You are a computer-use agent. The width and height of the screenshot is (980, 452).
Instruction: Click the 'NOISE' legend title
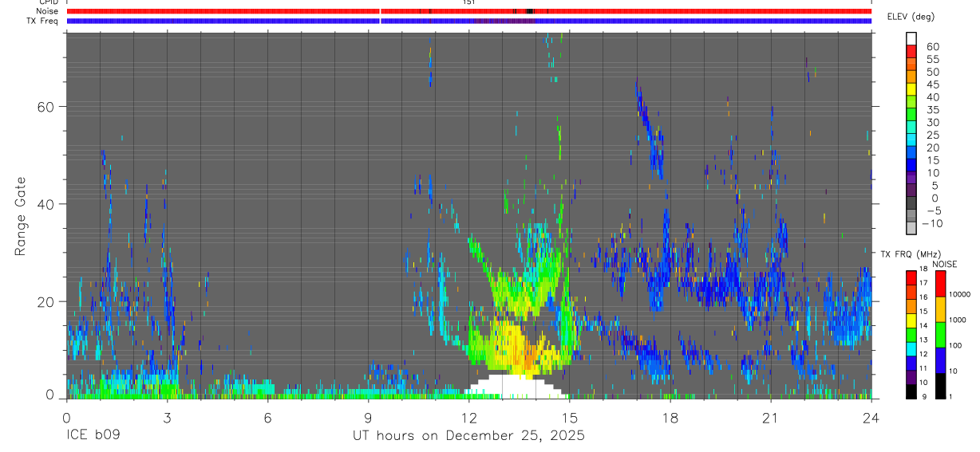(944, 264)
